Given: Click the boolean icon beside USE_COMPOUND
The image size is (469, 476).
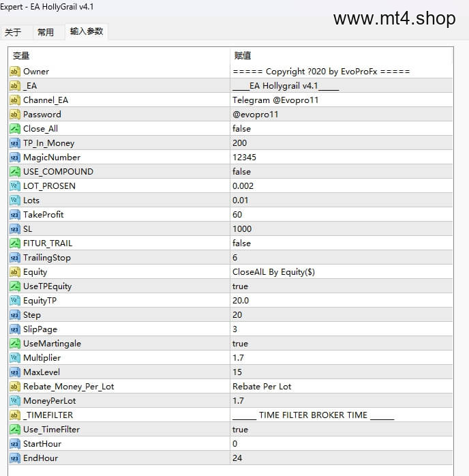Looking at the screenshot, I should click(x=15, y=172).
